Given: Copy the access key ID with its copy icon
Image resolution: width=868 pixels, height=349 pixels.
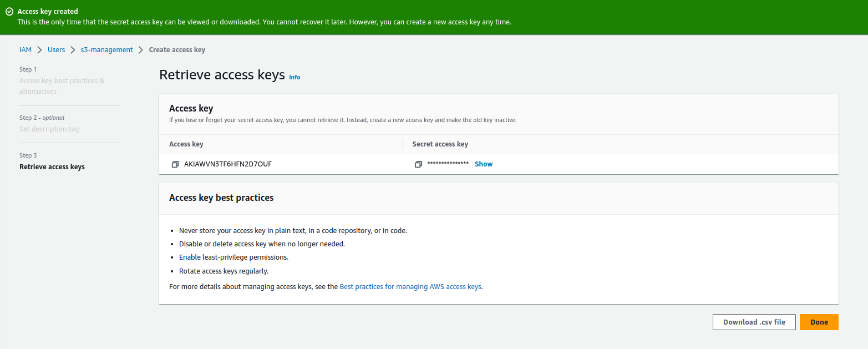Looking at the screenshot, I should pyautogui.click(x=175, y=164).
